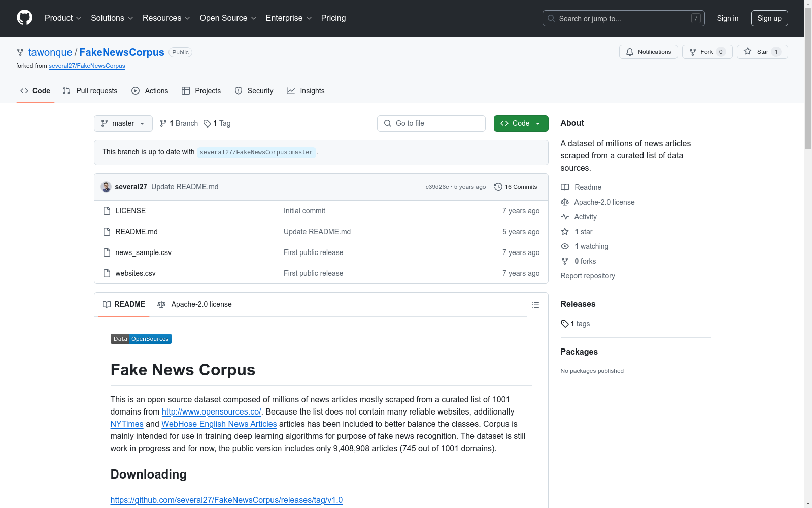Click the Sign up button
812x508 pixels.
point(769,18)
